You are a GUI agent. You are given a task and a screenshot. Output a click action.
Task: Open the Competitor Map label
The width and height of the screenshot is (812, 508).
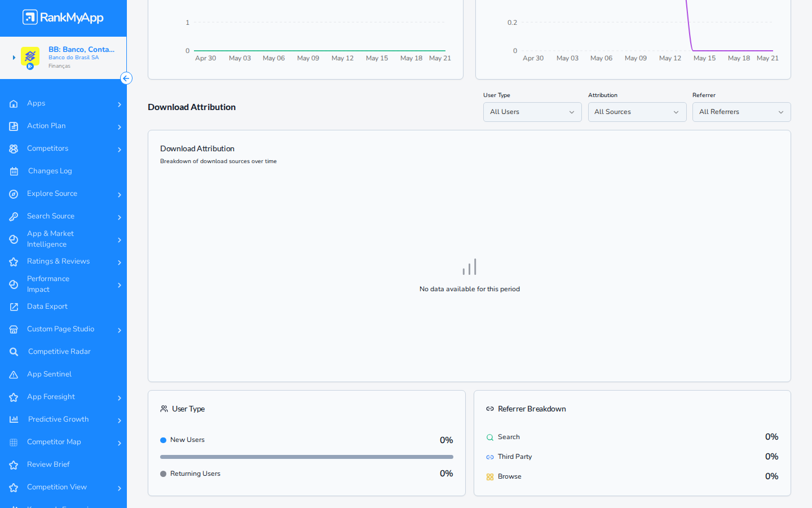[x=54, y=442]
